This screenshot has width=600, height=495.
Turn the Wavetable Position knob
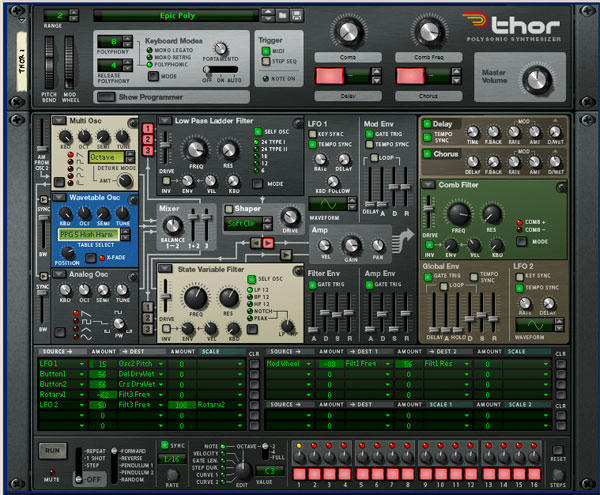point(68,252)
